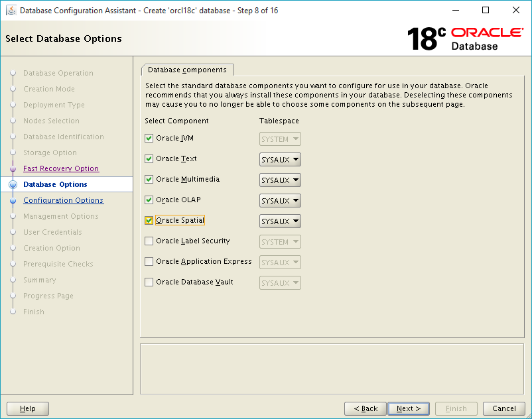Enable the Oracle Database Vault checkbox
Viewport: 532px width, 419px height.
coord(149,282)
